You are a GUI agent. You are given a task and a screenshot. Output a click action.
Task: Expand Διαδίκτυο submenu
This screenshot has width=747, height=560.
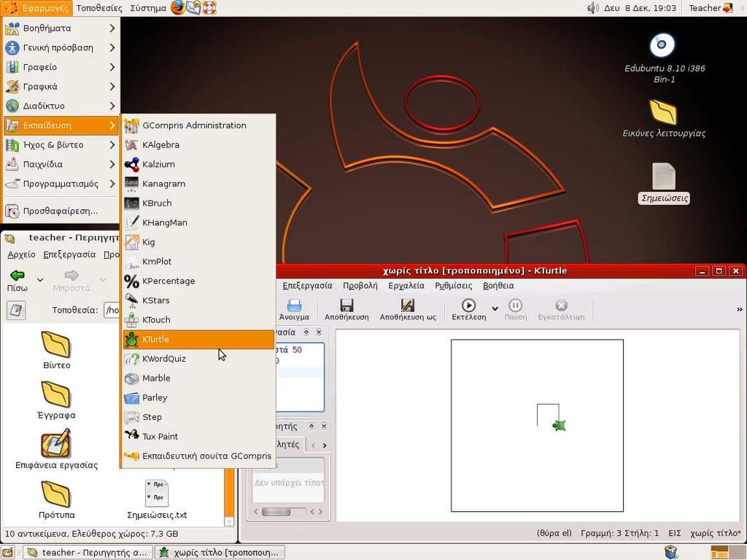[x=61, y=106]
